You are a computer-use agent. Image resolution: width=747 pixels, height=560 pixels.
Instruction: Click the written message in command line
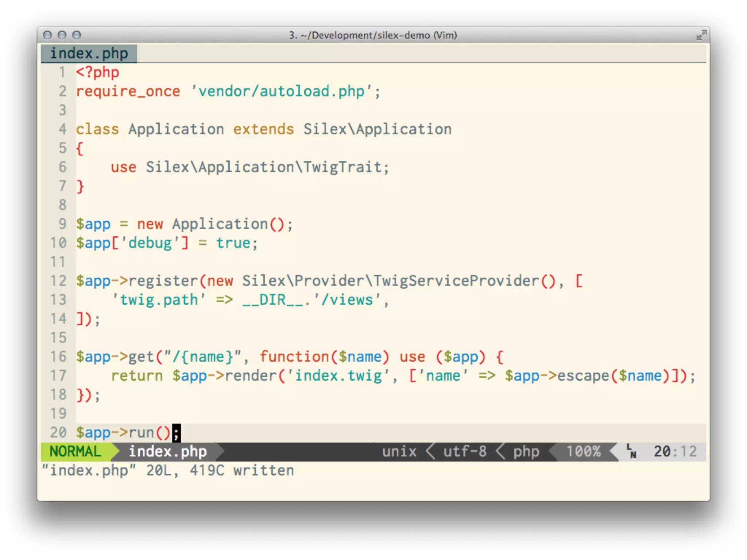coord(168,470)
